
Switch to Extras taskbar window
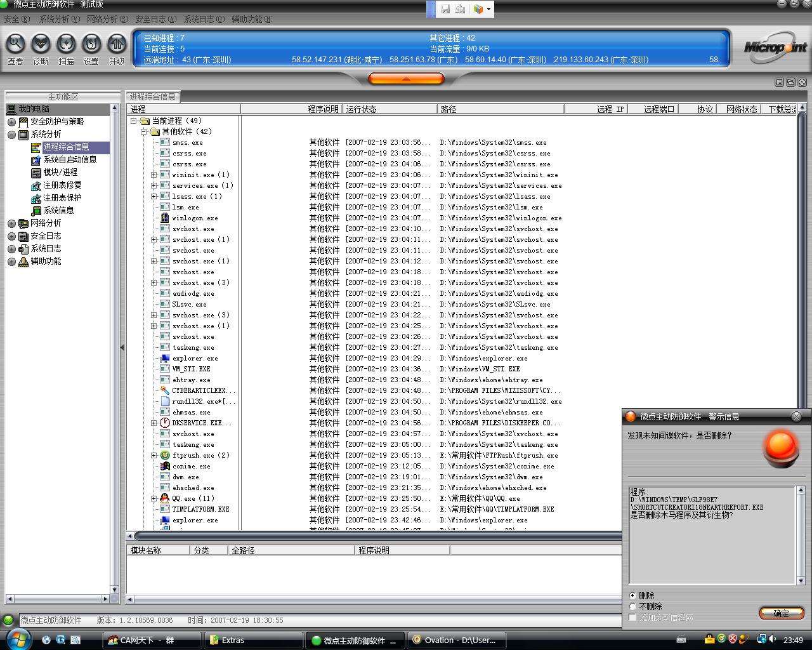click(x=254, y=640)
